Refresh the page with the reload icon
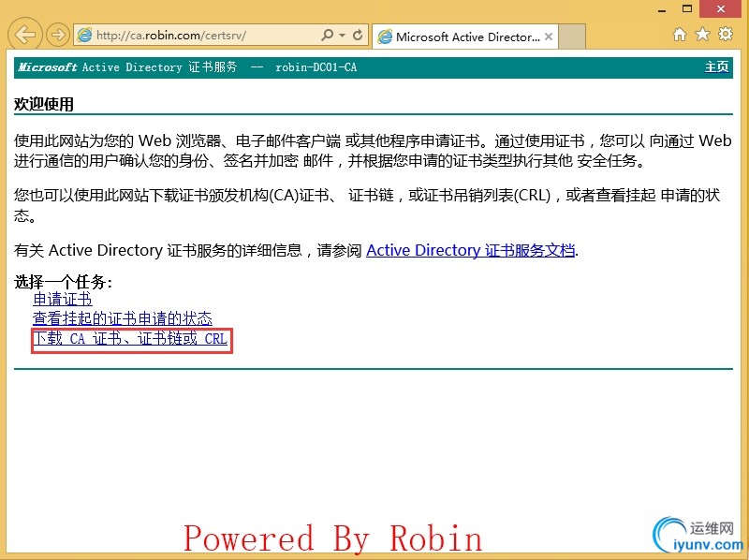749x560 pixels. pyautogui.click(x=358, y=35)
